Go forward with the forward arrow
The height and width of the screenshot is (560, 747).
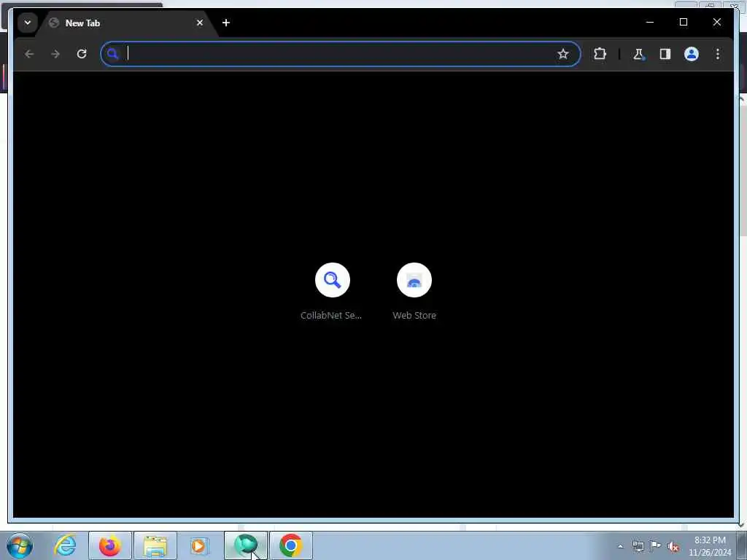coord(55,54)
